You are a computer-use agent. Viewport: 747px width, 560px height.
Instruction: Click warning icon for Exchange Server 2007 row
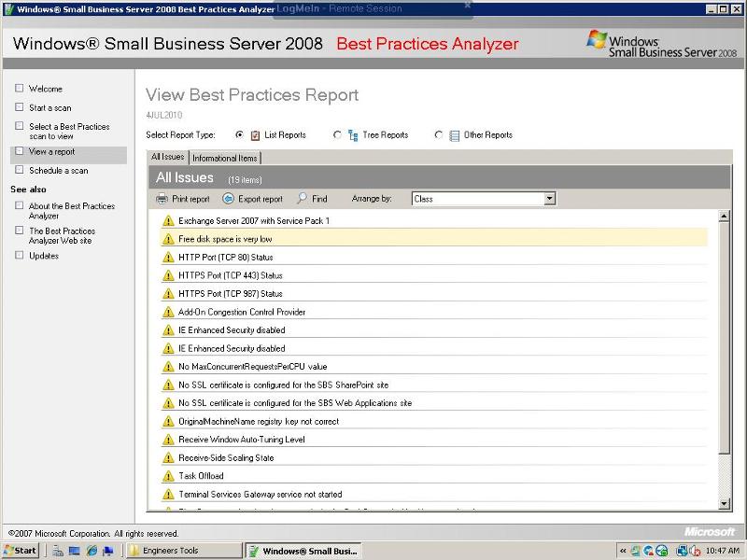(x=168, y=220)
